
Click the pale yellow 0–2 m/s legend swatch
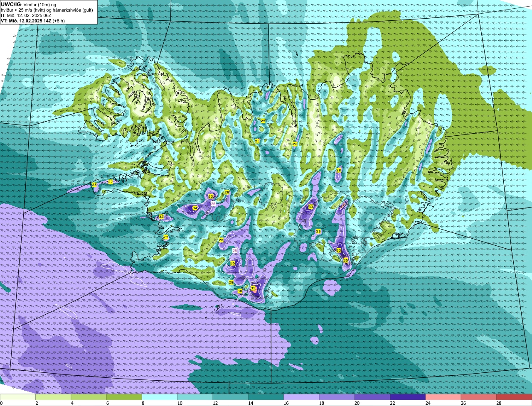coord(17,397)
